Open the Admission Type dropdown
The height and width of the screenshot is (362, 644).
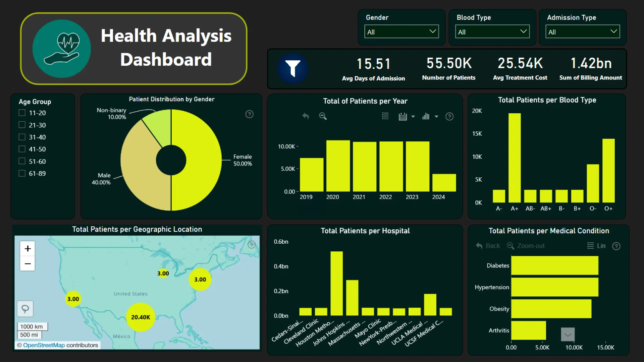point(582,32)
